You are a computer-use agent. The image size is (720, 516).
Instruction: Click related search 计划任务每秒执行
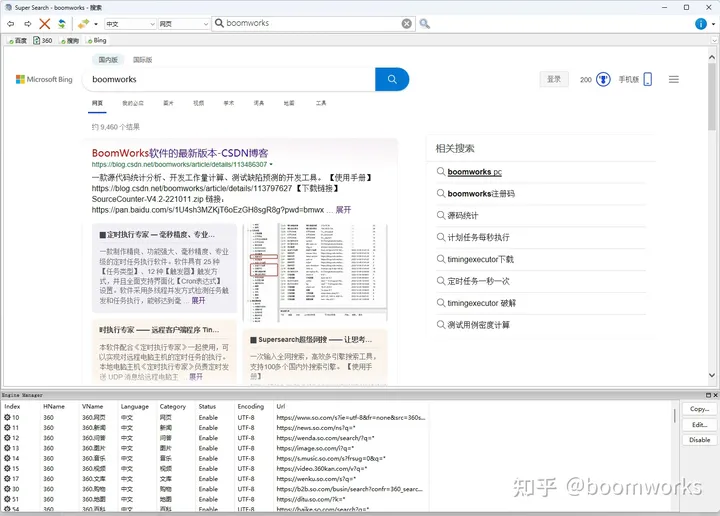478,237
